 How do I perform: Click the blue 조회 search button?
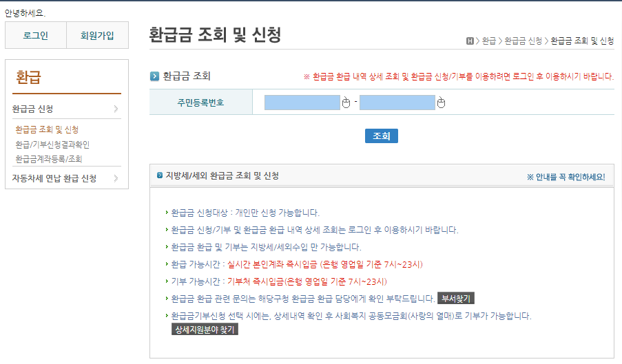click(x=381, y=136)
